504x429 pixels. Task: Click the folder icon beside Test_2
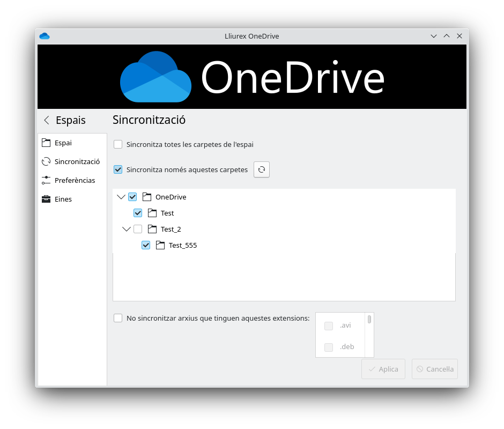tap(152, 229)
